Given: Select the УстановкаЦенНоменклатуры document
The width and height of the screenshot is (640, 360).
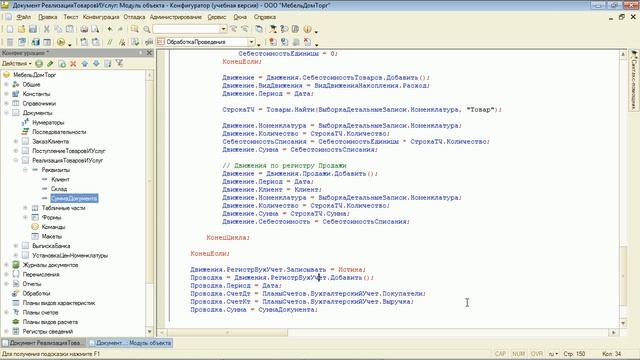Looking at the screenshot, I should 70,256.
